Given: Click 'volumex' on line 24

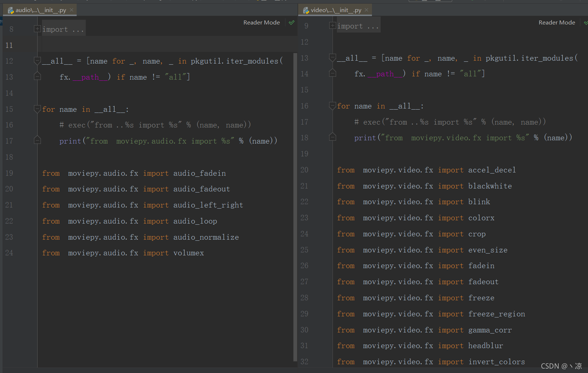Looking at the screenshot, I should pyautogui.click(x=189, y=253).
